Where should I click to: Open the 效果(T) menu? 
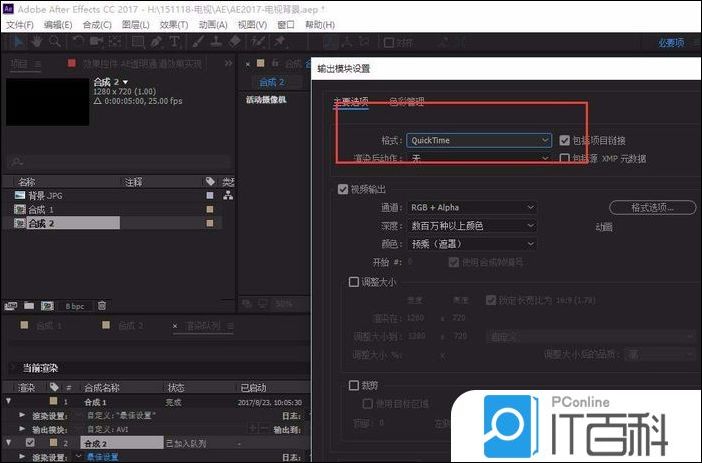pyautogui.click(x=173, y=24)
